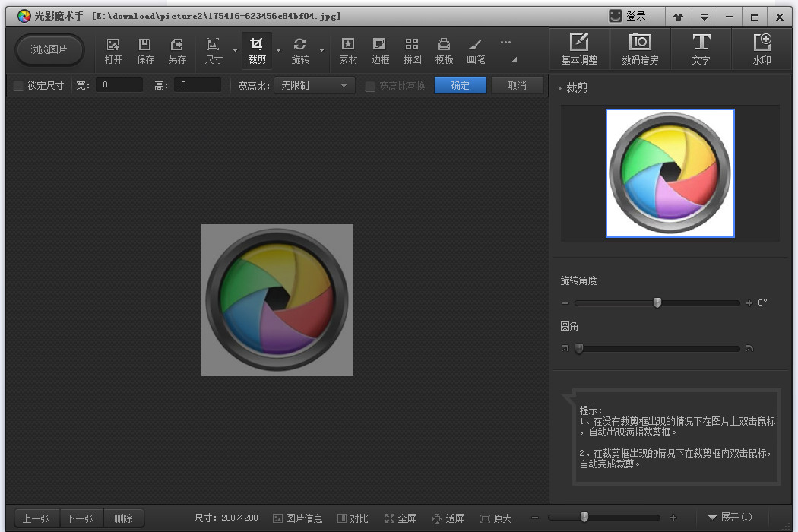Save the image via 保存 icon
798x532 pixels.
click(145, 51)
